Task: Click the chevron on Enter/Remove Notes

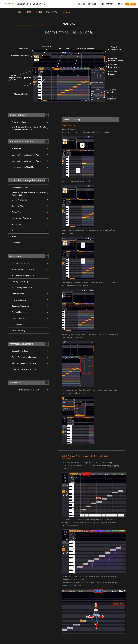Action: pos(48,263)
